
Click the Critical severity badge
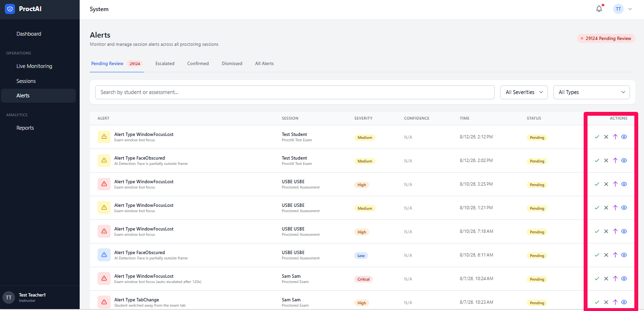point(363,279)
